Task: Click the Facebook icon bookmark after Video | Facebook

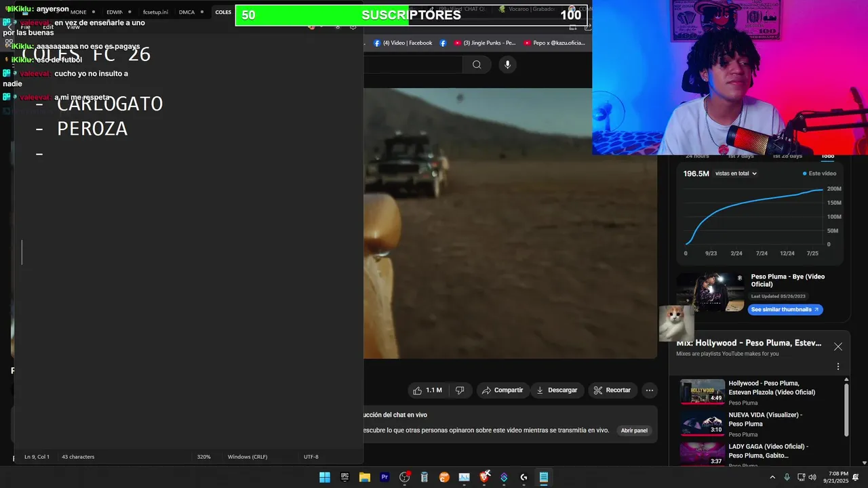Action: [x=443, y=43]
